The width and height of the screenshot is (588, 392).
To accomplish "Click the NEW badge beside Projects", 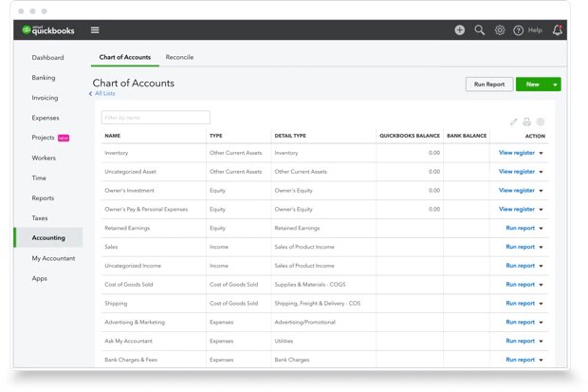I will point(64,139).
